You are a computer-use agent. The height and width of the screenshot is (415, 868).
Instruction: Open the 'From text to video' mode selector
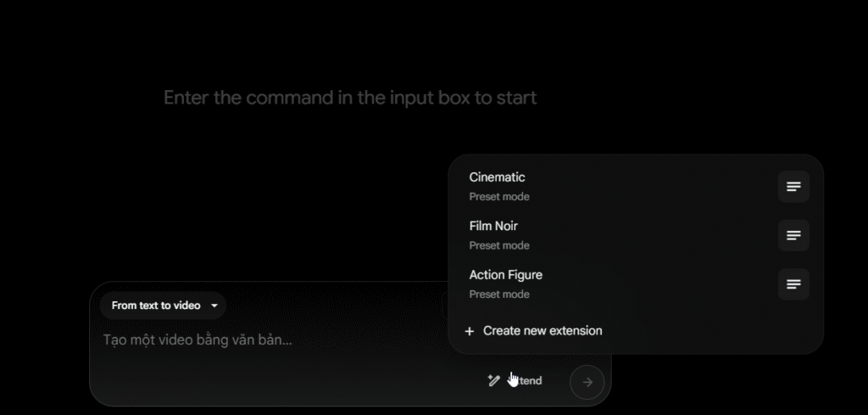tap(163, 306)
